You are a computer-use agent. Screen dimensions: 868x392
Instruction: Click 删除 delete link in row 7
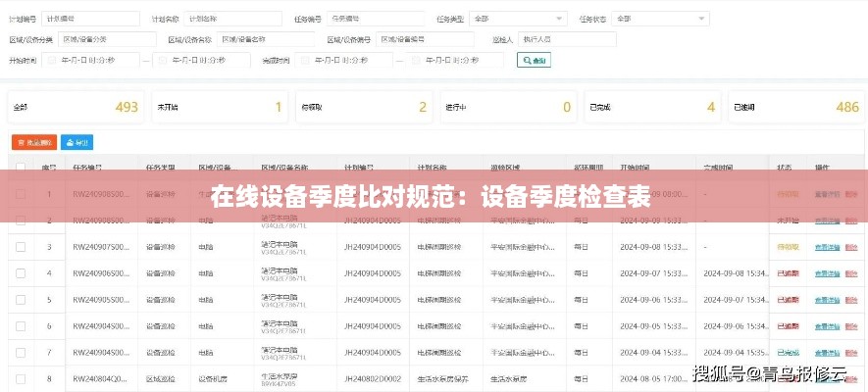(851, 353)
